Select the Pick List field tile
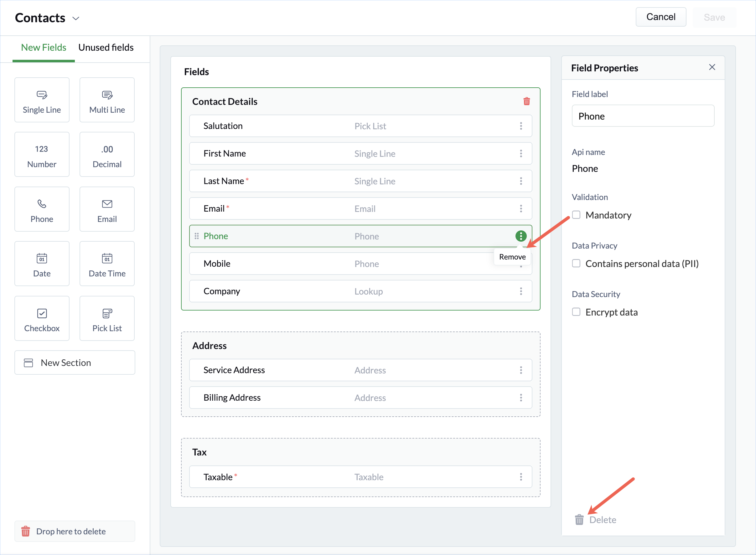This screenshot has width=756, height=555. (107, 318)
